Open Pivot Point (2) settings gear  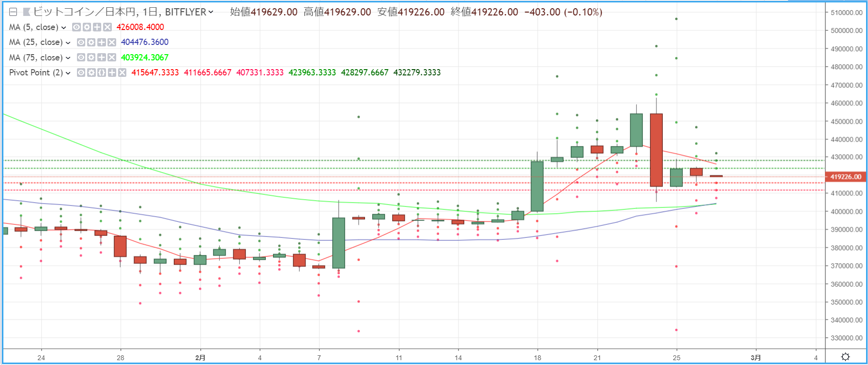(x=91, y=73)
